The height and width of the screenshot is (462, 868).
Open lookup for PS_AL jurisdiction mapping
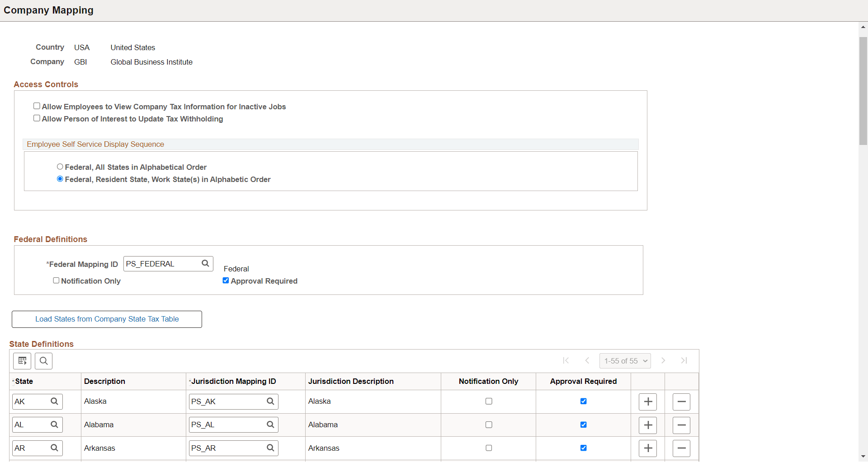(270, 425)
